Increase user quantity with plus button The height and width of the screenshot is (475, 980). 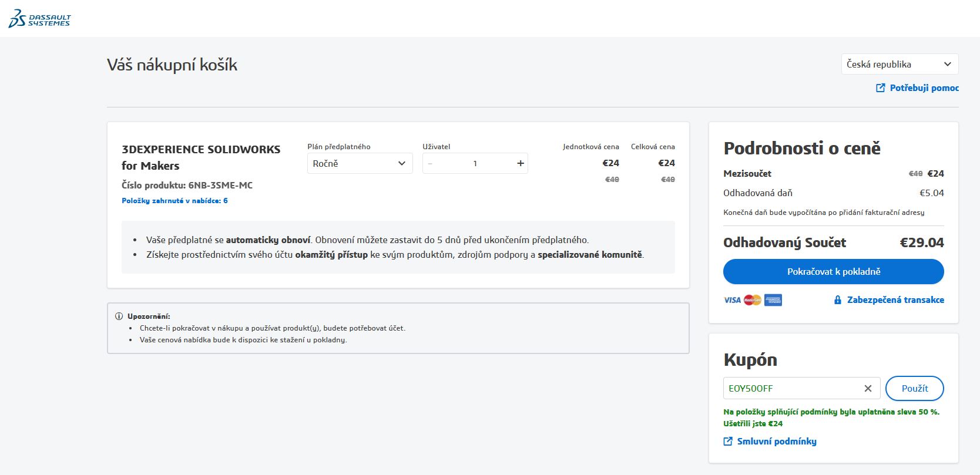(520, 163)
